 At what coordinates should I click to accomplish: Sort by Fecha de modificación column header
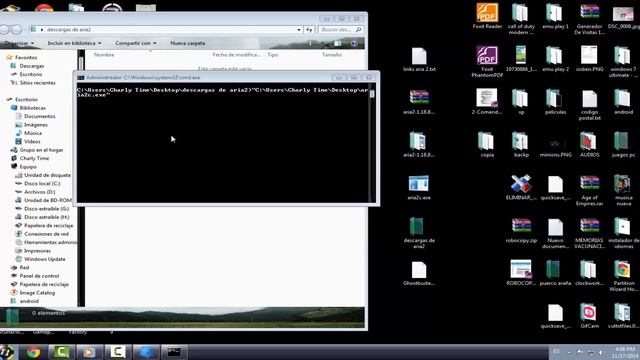[237, 54]
